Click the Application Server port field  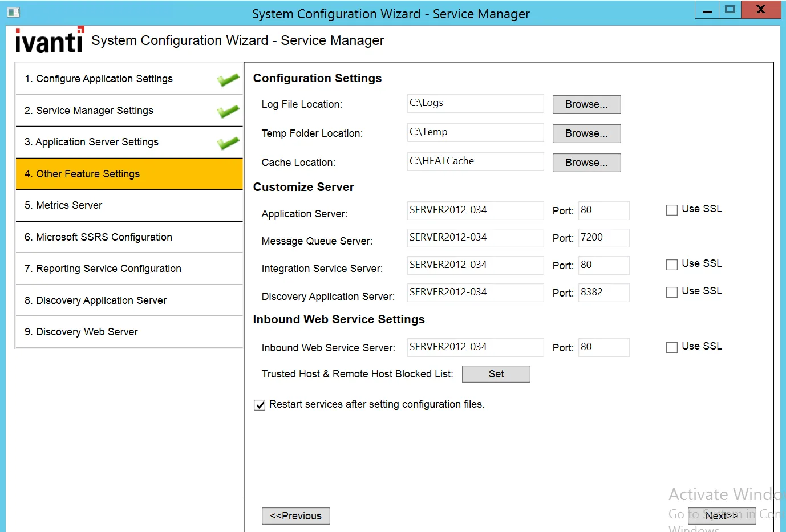click(x=603, y=210)
